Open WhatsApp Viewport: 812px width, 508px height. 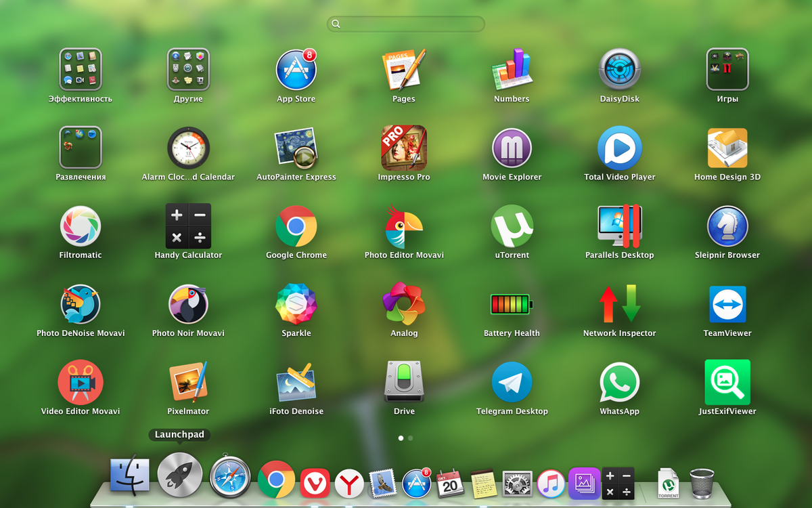click(x=619, y=381)
